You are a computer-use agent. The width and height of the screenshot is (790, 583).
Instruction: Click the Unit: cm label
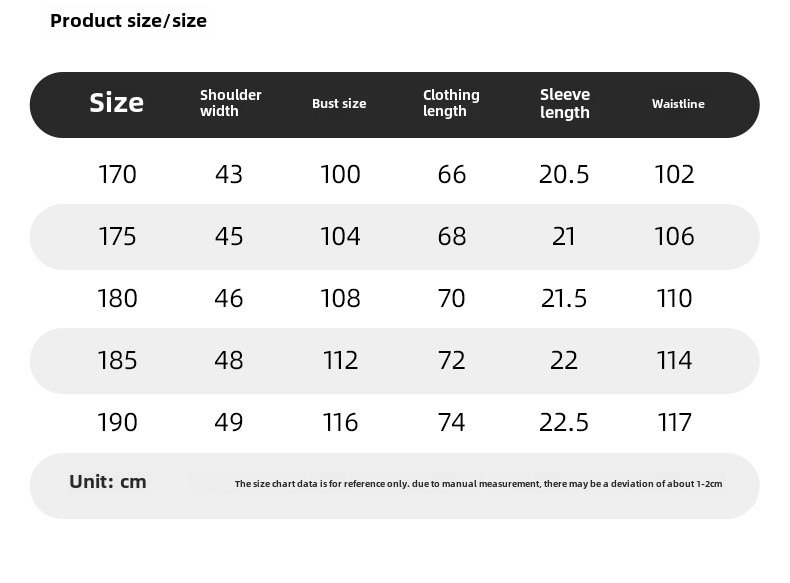108,482
